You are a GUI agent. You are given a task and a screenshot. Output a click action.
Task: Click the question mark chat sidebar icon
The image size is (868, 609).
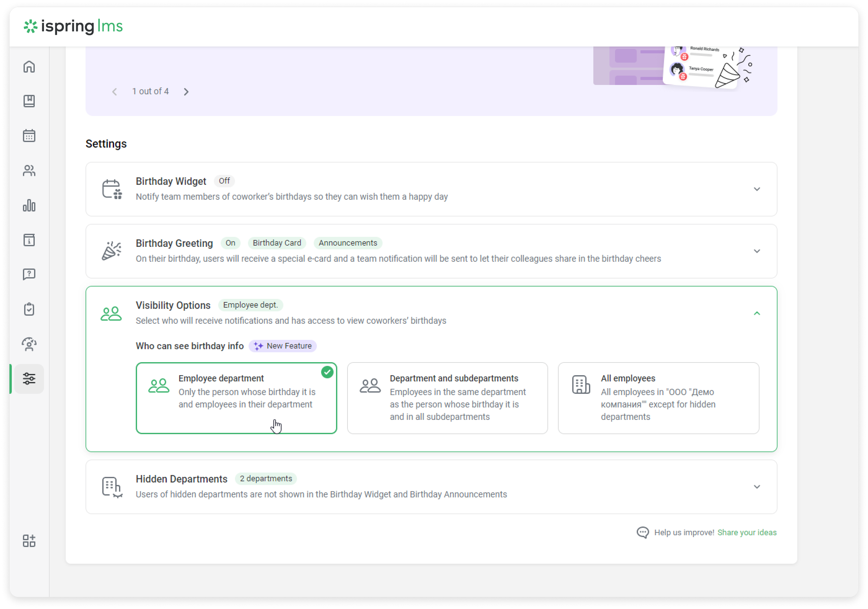pyautogui.click(x=29, y=274)
